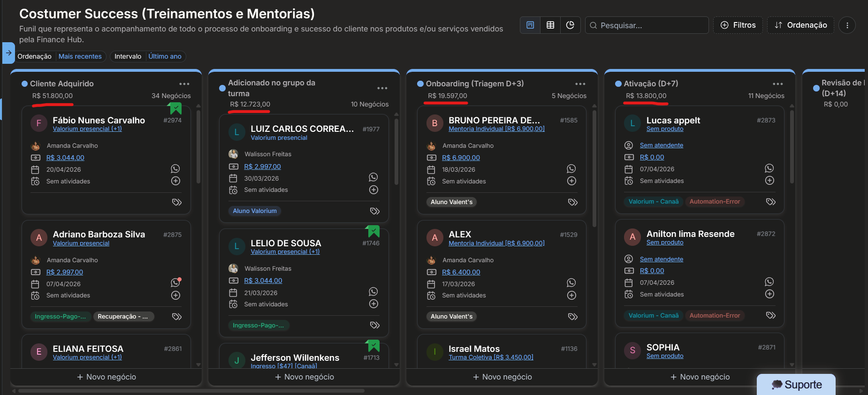Click the F avatar of Fábio Nunes Carvalho
Viewport: 868px width, 395px height.
tap(39, 123)
